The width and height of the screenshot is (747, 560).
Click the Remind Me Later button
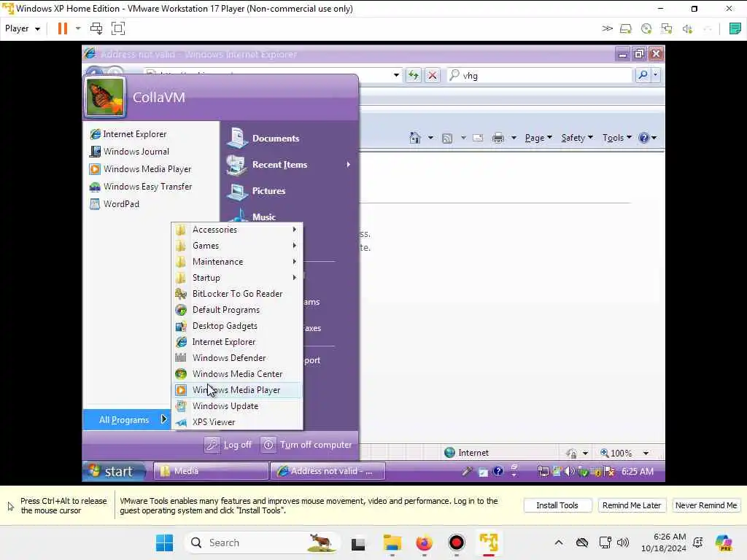(631, 505)
